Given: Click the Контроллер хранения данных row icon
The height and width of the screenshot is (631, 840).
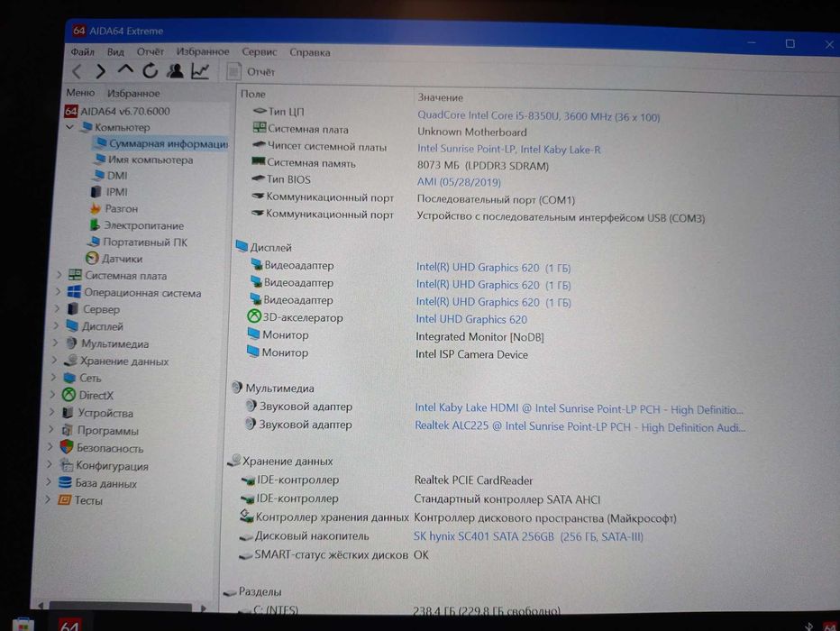Looking at the screenshot, I should (246, 516).
